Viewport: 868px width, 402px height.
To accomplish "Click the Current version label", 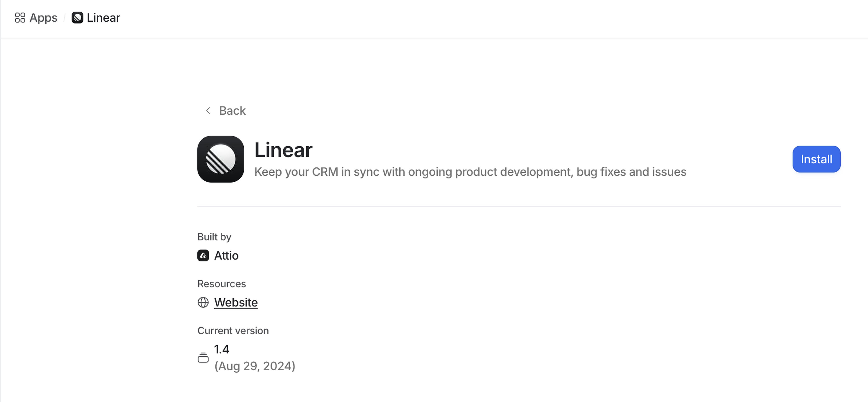I will (233, 331).
